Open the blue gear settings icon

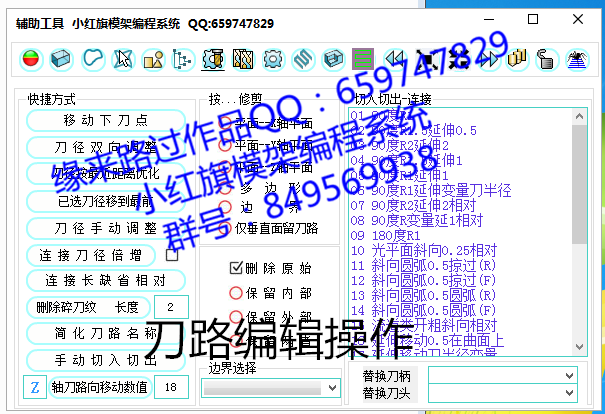coord(273,59)
